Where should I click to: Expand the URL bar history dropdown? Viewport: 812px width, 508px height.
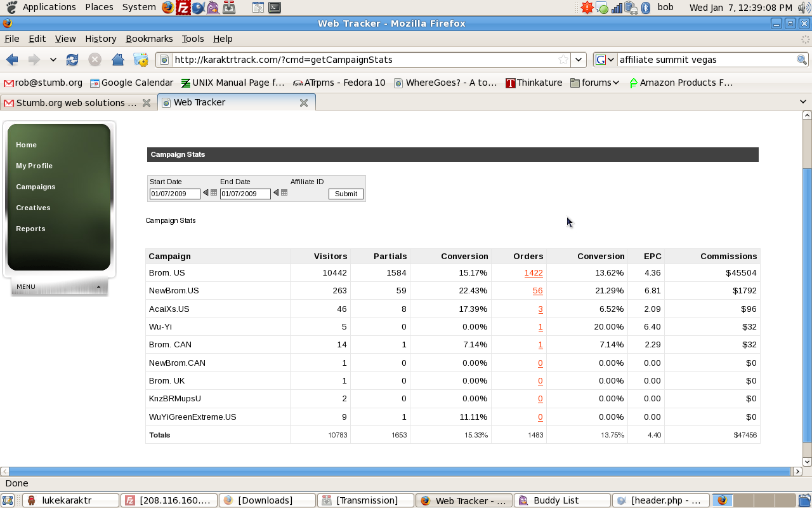(579, 60)
